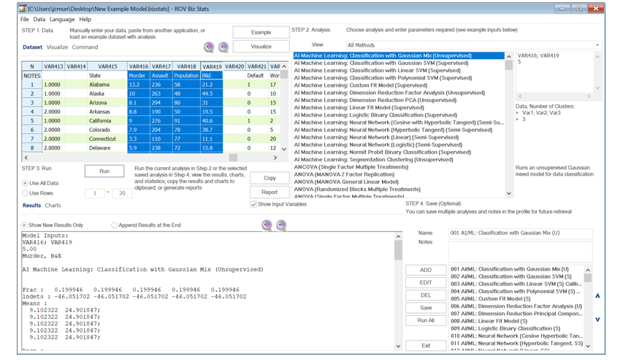Open the File menu
Image resolution: width=623 pixels, height=364 pixels.
point(25,19)
